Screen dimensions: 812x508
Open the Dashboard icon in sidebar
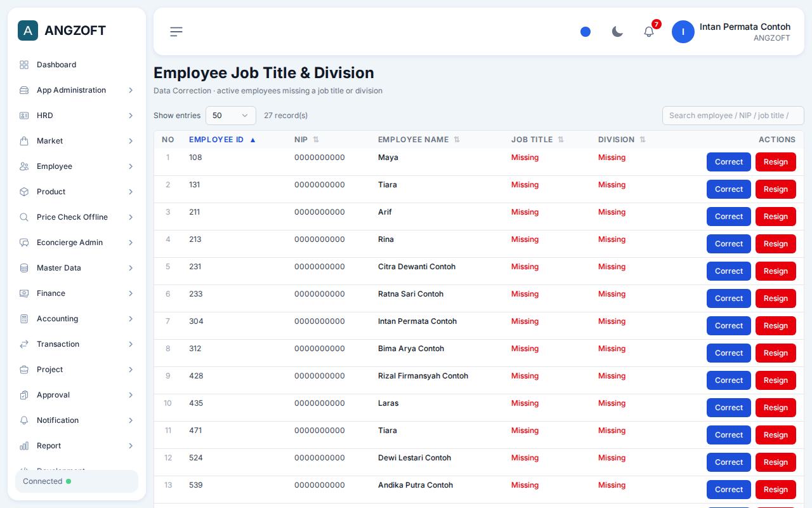pyautogui.click(x=24, y=65)
